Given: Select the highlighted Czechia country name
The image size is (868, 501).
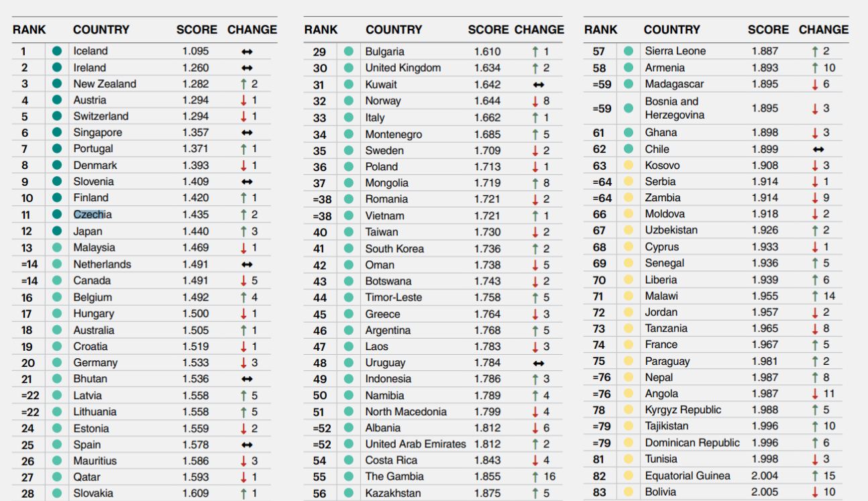Looking at the screenshot, I should coord(93,215).
